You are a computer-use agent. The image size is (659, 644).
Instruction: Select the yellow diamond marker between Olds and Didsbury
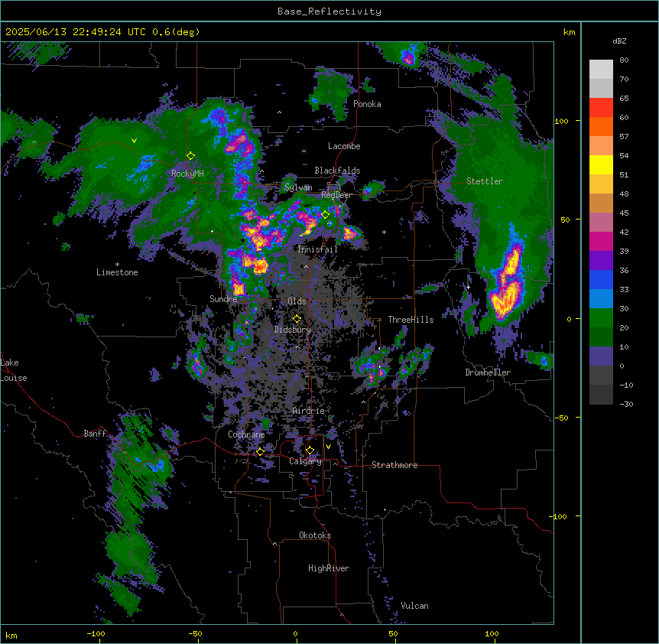coord(297,319)
